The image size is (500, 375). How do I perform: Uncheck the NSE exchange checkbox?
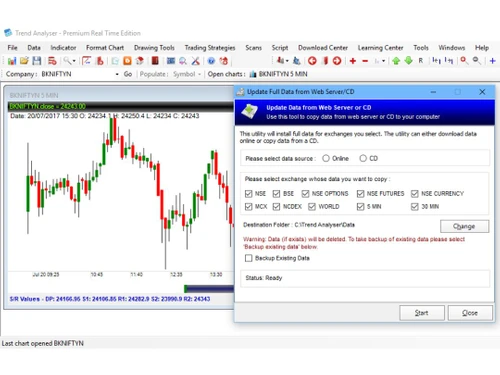click(x=248, y=194)
